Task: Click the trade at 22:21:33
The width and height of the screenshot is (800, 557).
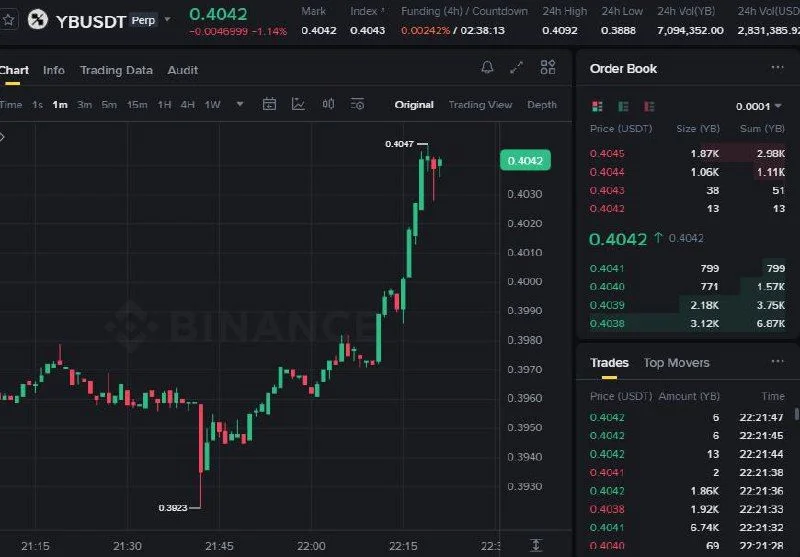Action: coord(687,509)
